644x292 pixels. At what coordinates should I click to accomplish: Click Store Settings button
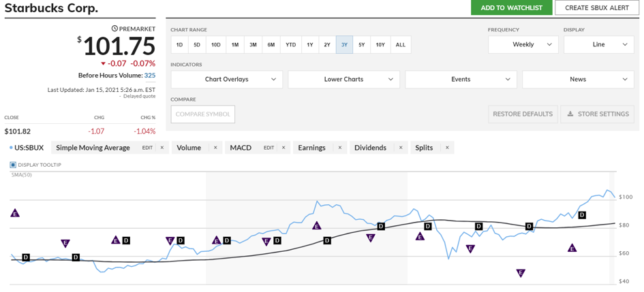click(x=597, y=114)
